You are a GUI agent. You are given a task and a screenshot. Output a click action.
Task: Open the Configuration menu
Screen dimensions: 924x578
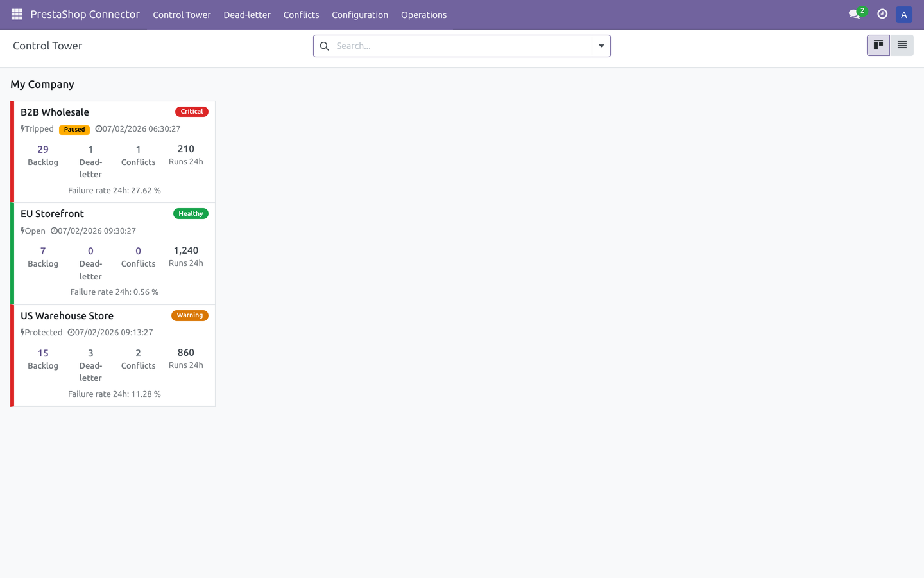coord(360,15)
